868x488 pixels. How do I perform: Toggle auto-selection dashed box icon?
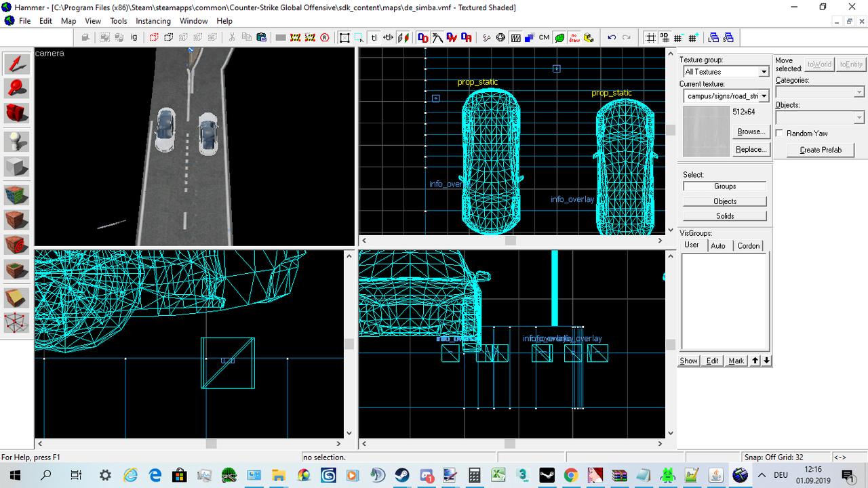point(359,38)
